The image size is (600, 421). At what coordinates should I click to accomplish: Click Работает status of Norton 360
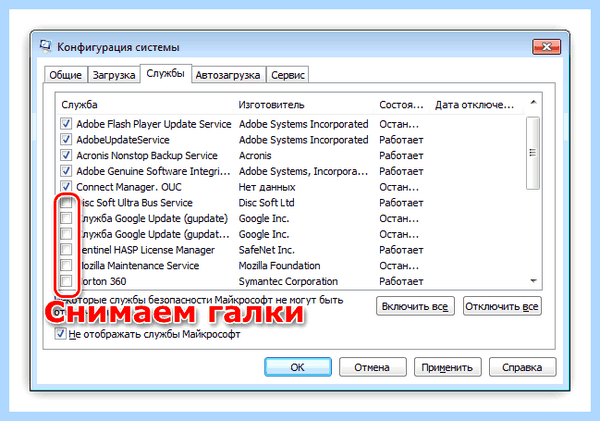[401, 281]
